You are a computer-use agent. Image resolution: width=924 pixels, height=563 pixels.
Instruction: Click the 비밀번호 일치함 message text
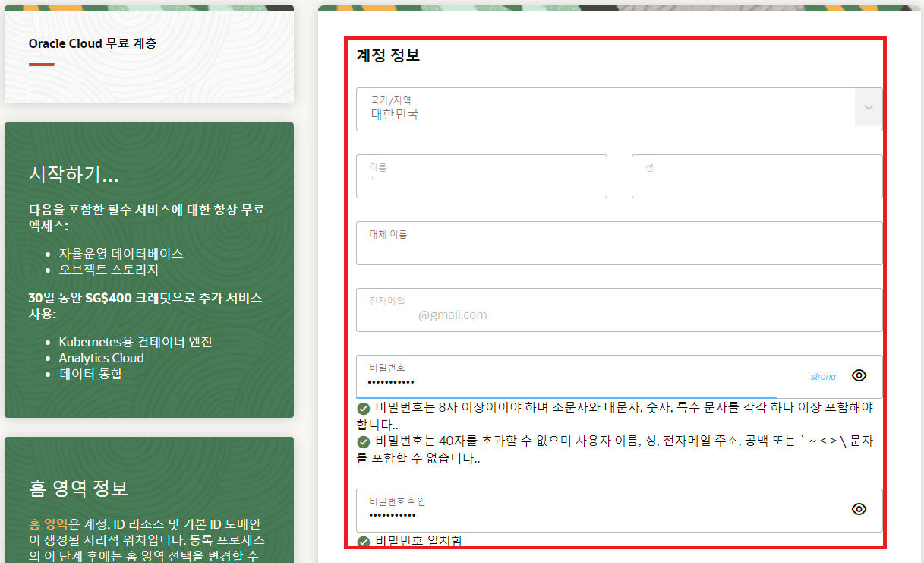coord(419,542)
